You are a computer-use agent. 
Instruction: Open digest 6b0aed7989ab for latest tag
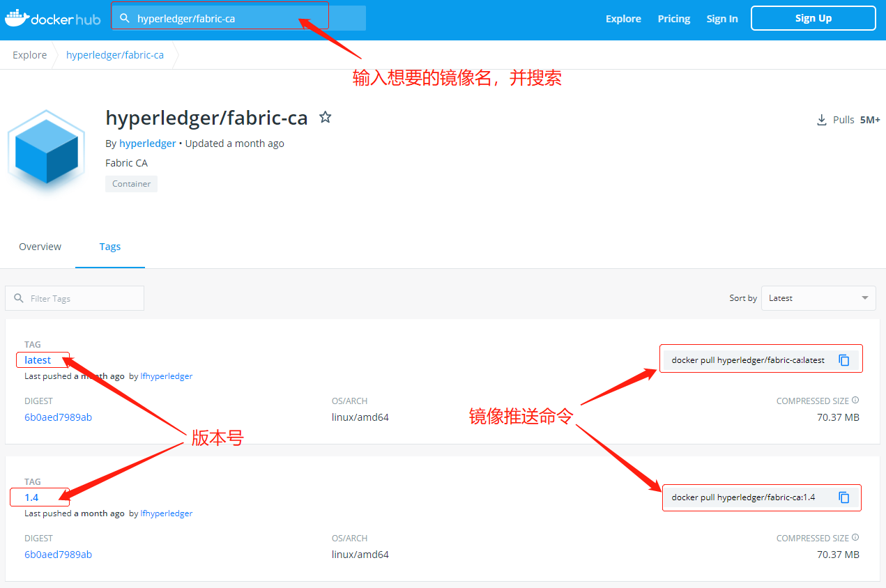[x=58, y=417]
